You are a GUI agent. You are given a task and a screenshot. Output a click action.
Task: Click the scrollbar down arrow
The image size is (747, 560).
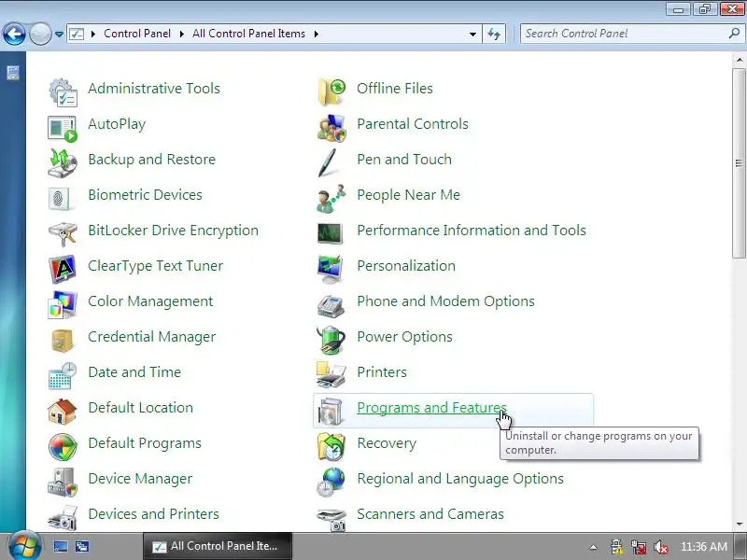(739, 525)
